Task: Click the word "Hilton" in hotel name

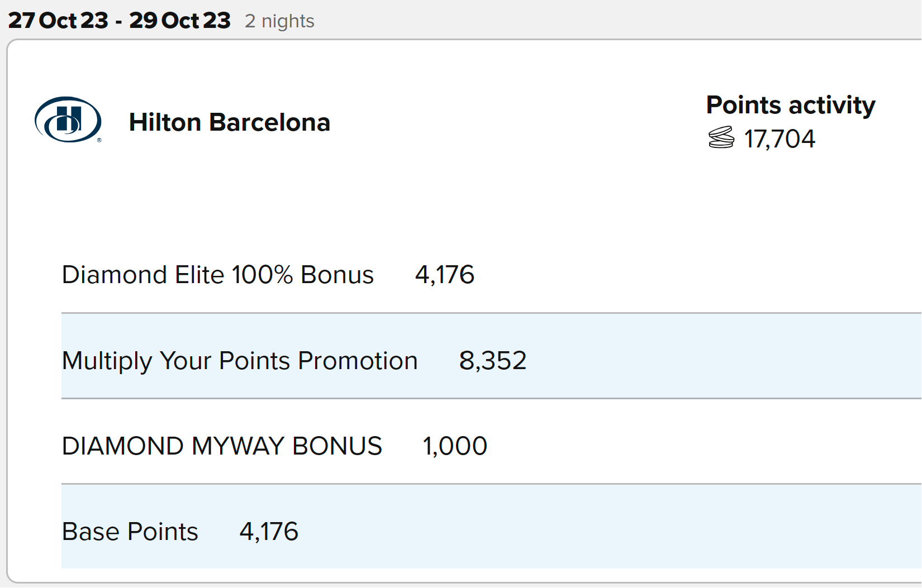Action: pyautogui.click(x=165, y=122)
